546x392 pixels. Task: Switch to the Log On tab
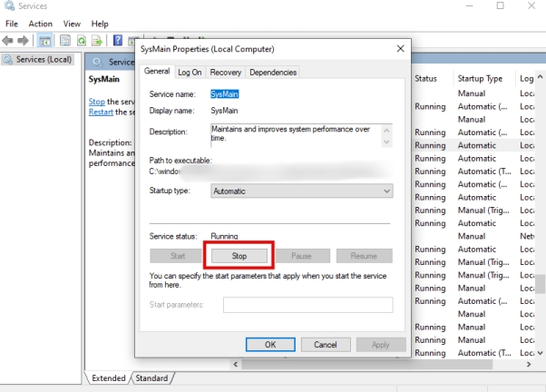tap(190, 72)
